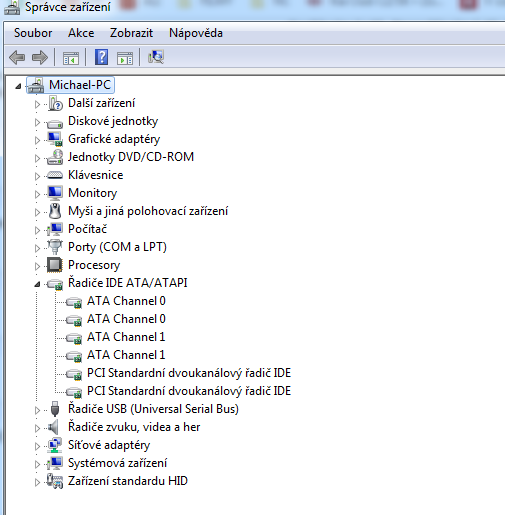The height and width of the screenshot is (515, 505).
Task: Select Řadiče zvuku, videa a her
Action: 134,427
